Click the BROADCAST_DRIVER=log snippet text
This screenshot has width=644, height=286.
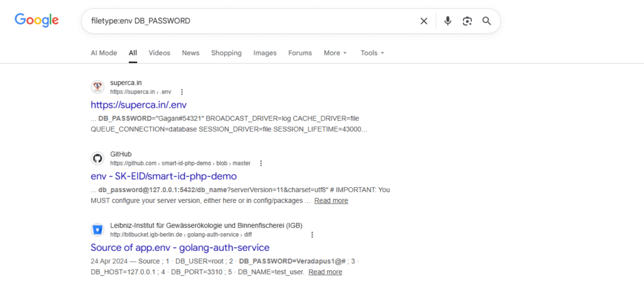click(248, 118)
